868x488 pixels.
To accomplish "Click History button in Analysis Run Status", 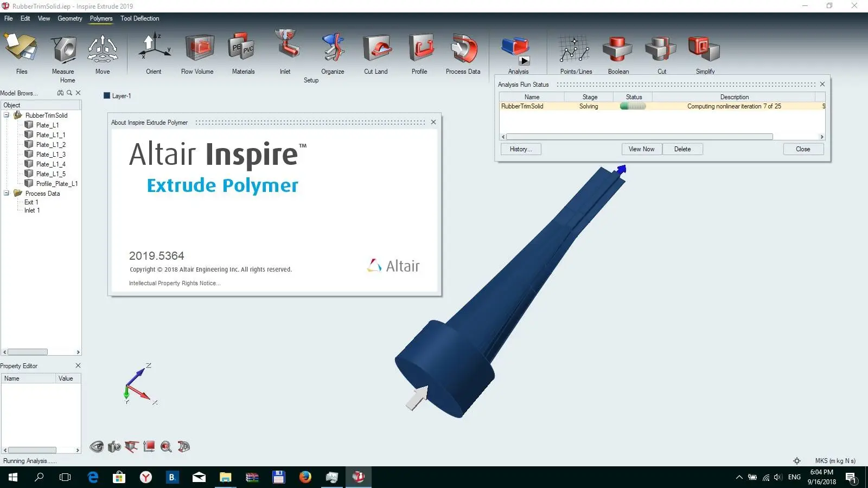I will click(x=521, y=149).
